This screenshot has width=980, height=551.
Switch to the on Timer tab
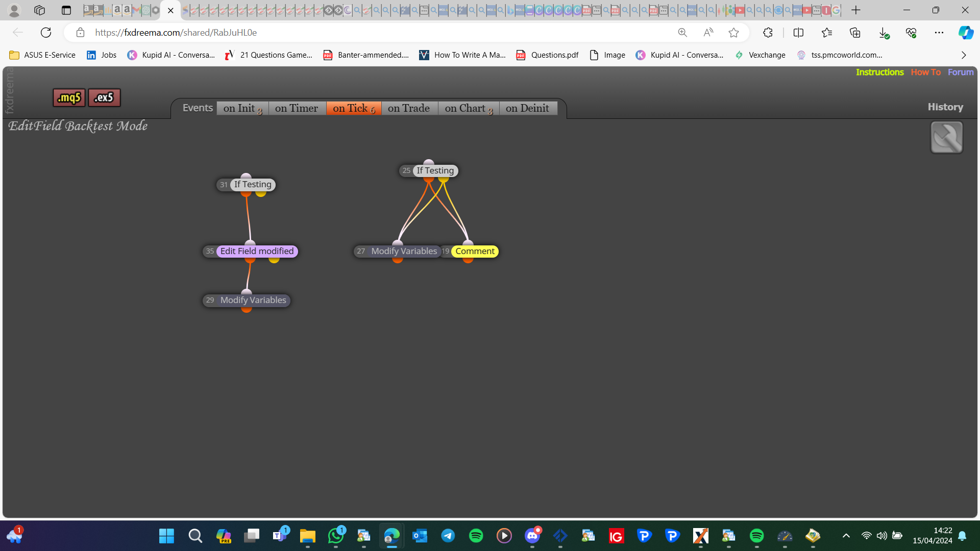(297, 108)
